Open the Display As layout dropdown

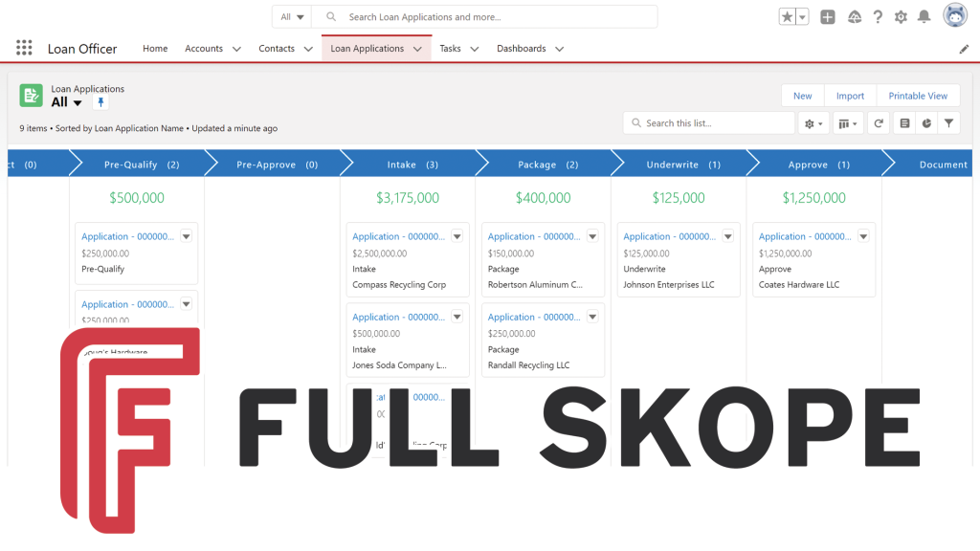[848, 122]
